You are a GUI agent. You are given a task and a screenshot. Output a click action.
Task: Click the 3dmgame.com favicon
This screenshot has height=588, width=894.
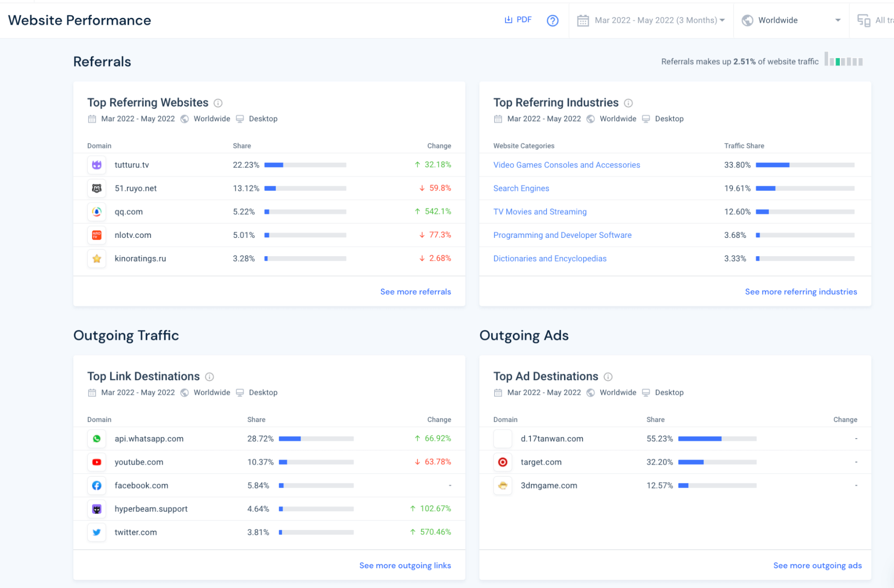(x=503, y=485)
